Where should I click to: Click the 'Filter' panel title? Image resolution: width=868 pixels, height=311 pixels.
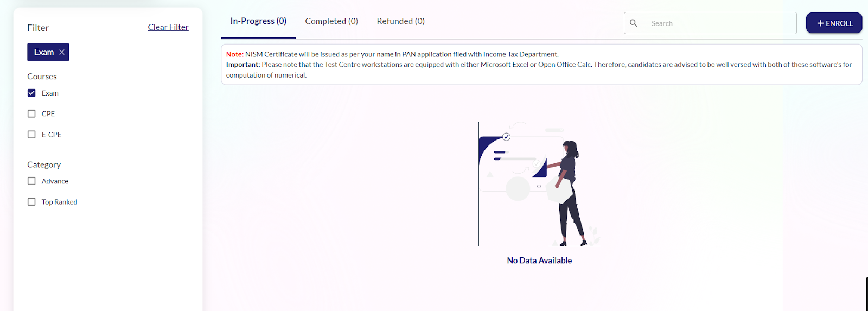point(38,28)
